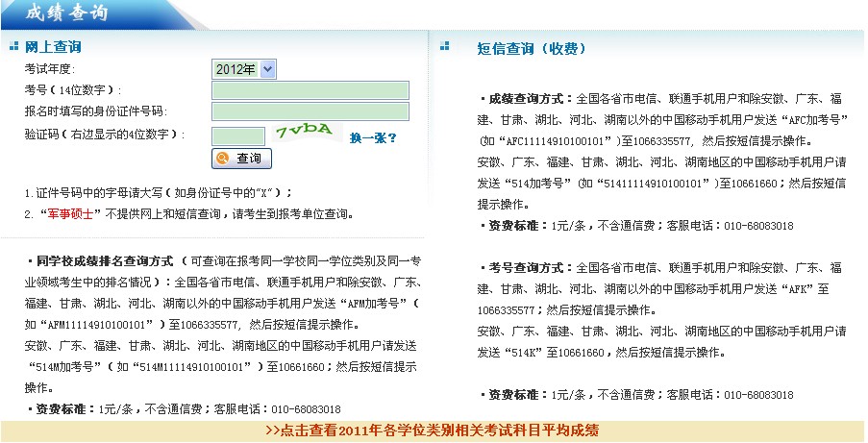
Task: Click the 验证码 captcha input box
Action: (237, 135)
